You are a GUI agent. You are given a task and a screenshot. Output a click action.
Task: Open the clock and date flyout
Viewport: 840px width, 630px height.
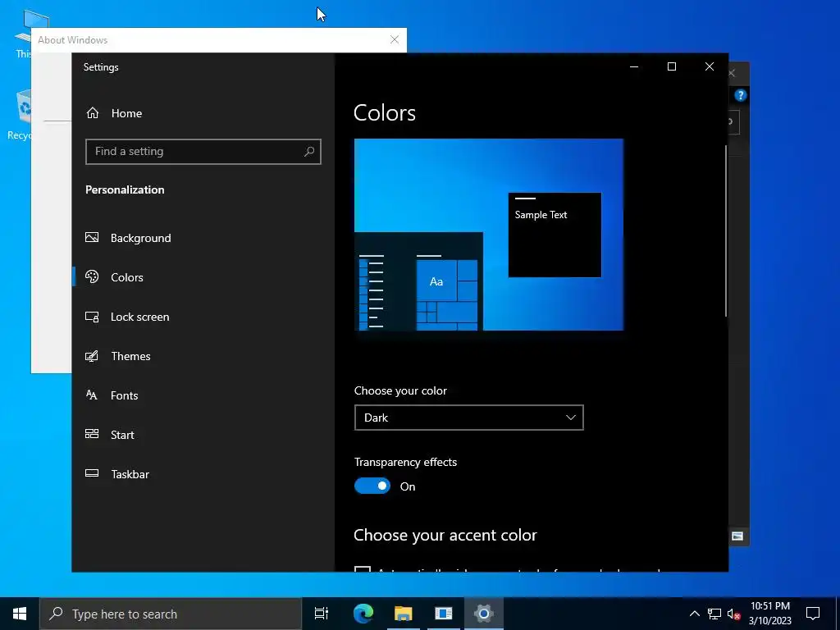pyautogui.click(x=769, y=614)
